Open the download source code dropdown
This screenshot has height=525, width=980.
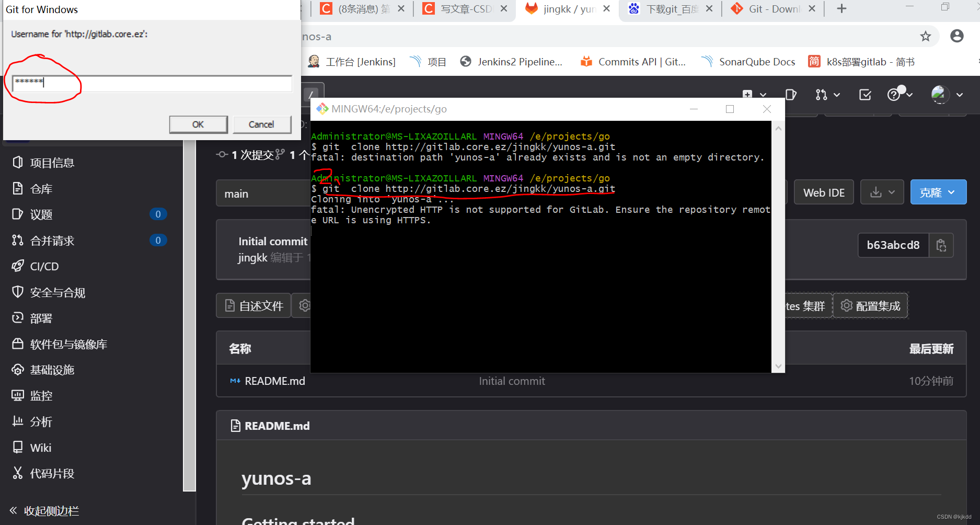click(882, 192)
